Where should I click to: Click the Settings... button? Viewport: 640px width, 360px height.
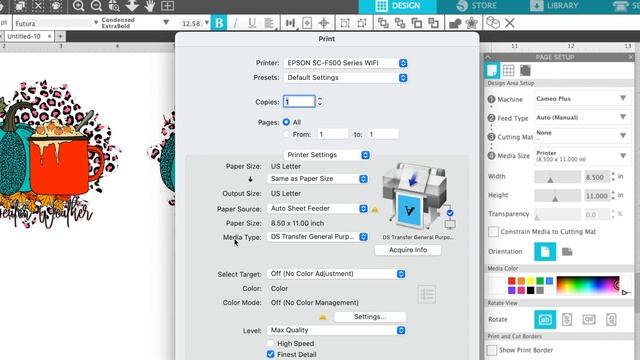(x=370, y=317)
